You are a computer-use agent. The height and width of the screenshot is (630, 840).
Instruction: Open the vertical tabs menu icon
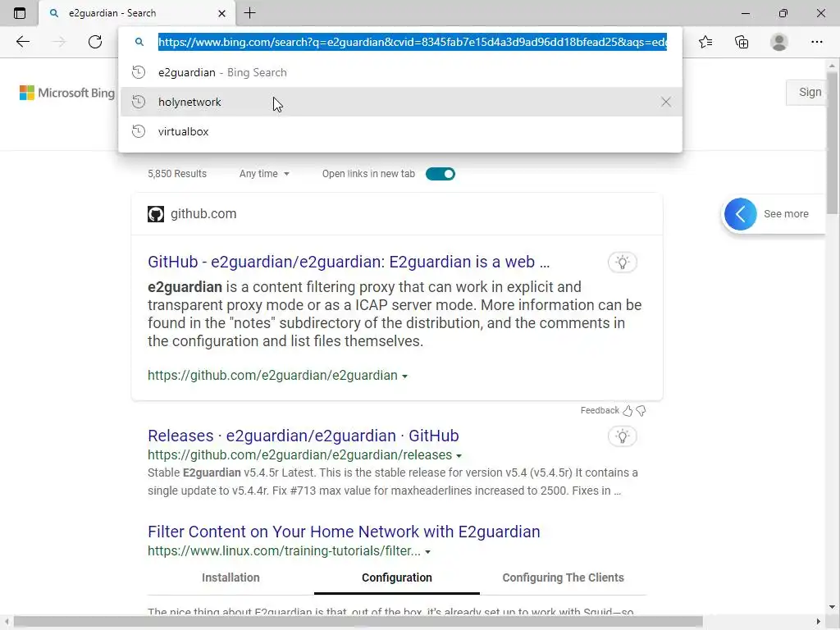pyautogui.click(x=20, y=13)
